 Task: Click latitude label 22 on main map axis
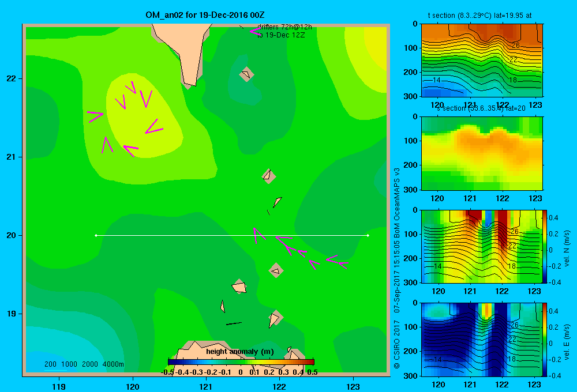(x=12, y=79)
